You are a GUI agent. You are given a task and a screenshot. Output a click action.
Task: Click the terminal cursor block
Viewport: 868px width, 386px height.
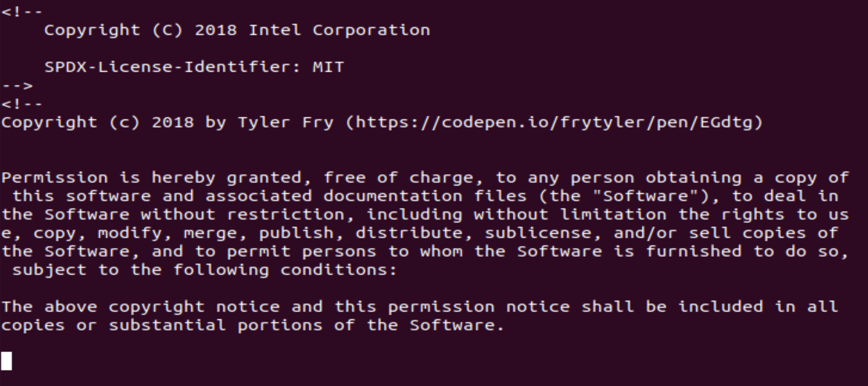coord(6,361)
